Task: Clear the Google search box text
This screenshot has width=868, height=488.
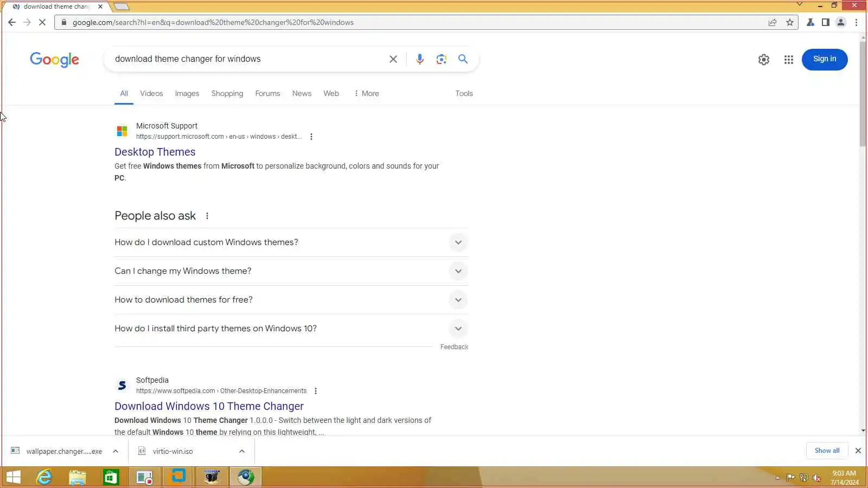Action: (x=393, y=59)
